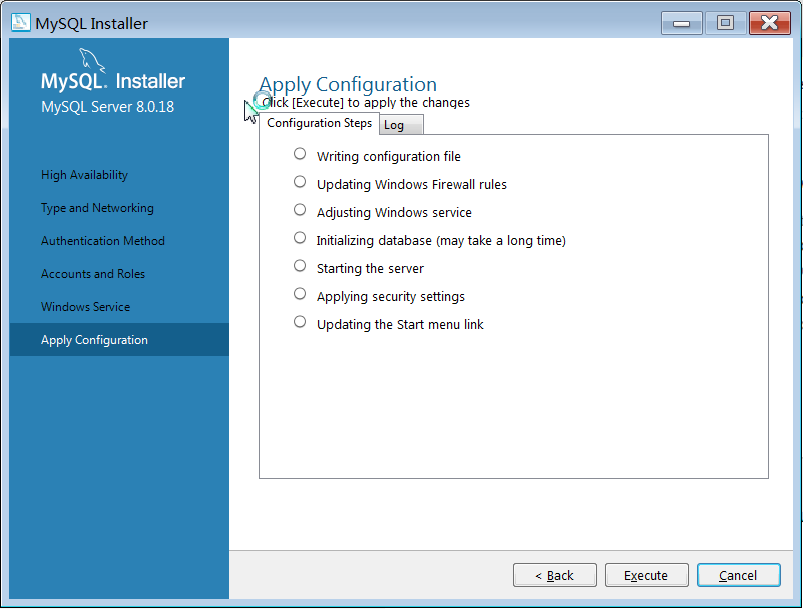Switch to the Log tab
The image size is (803, 609).
coord(401,125)
